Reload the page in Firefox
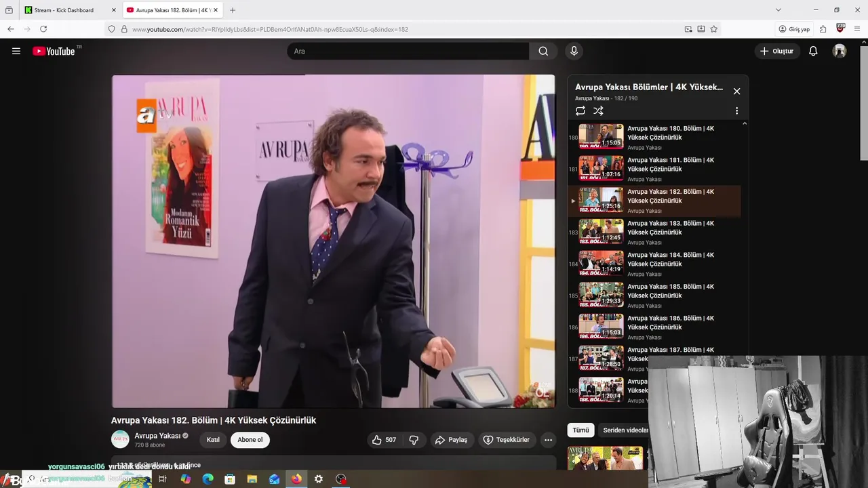Viewport: 868px width, 488px height. coord(43,29)
